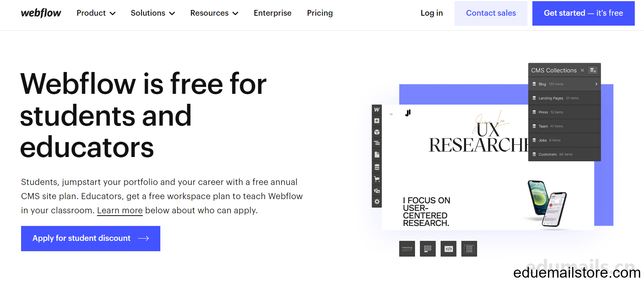Click arrow icon on Apply button

pyautogui.click(x=143, y=239)
